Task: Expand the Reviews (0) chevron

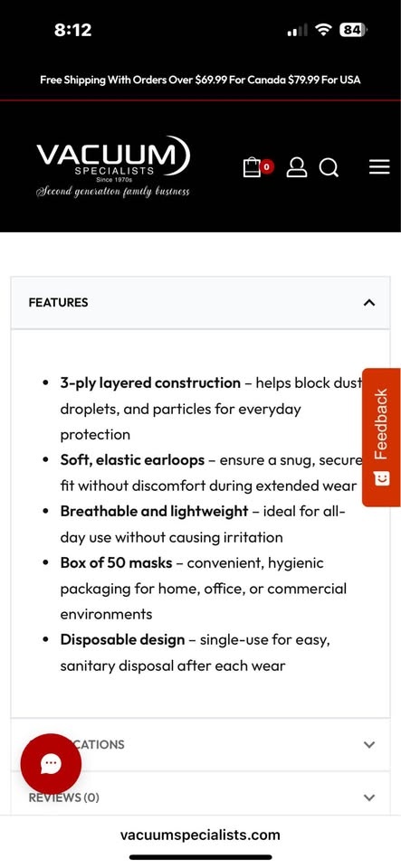Action: pos(369,797)
